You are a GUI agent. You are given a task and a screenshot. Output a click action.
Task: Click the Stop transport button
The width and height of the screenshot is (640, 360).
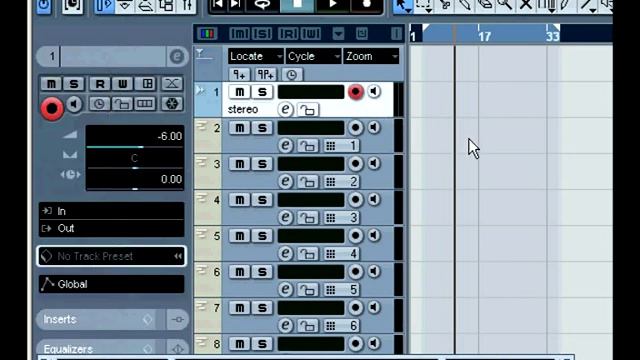(x=297, y=5)
